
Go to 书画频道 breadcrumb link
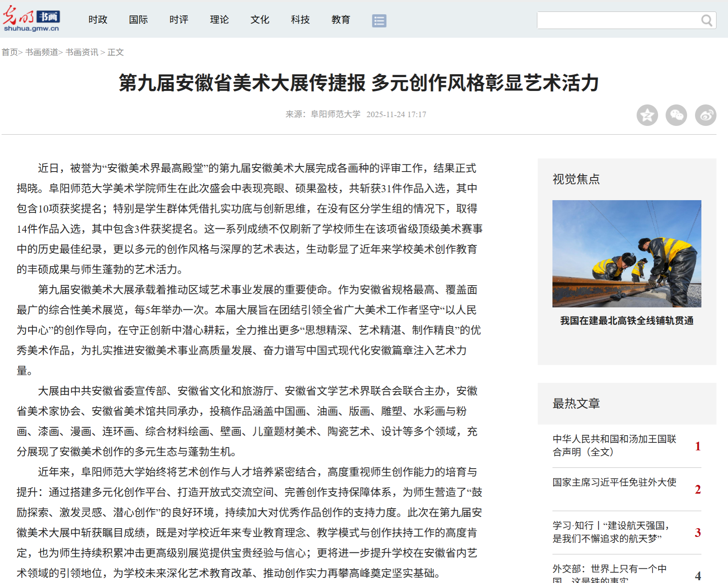41,52
